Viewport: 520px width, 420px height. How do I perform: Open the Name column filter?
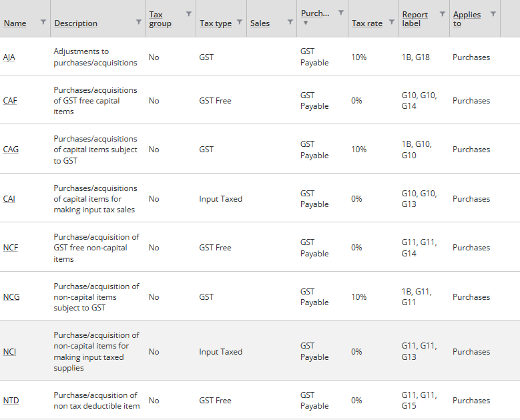point(43,22)
